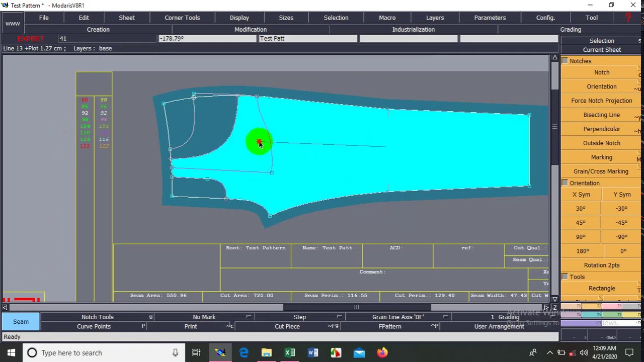Click the Test Patt name field

[307, 39]
